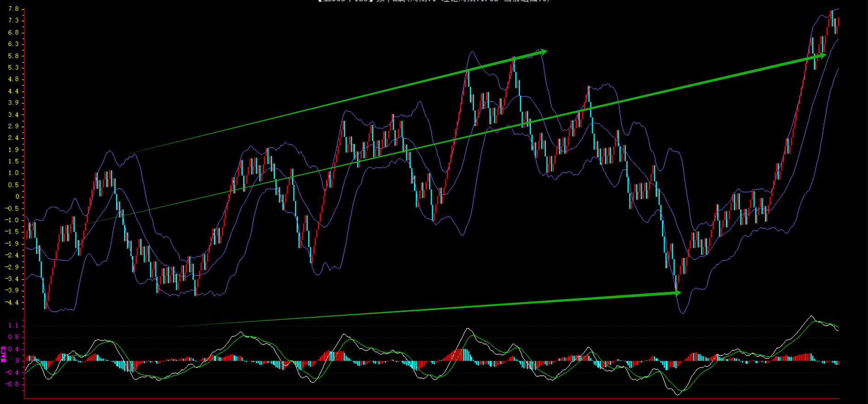Click the arrowhead of the top green trend arrow
This screenshot has width=868, height=404.
pos(543,51)
